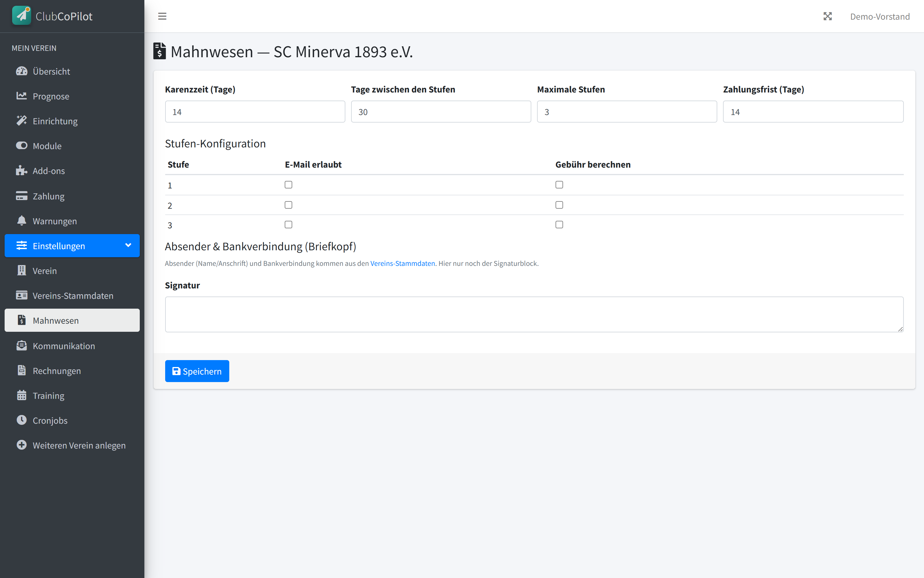This screenshot has height=578, width=924.
Task: Click the Übersicht dashboard gauge icon
Action: click(x=22, y=71)
